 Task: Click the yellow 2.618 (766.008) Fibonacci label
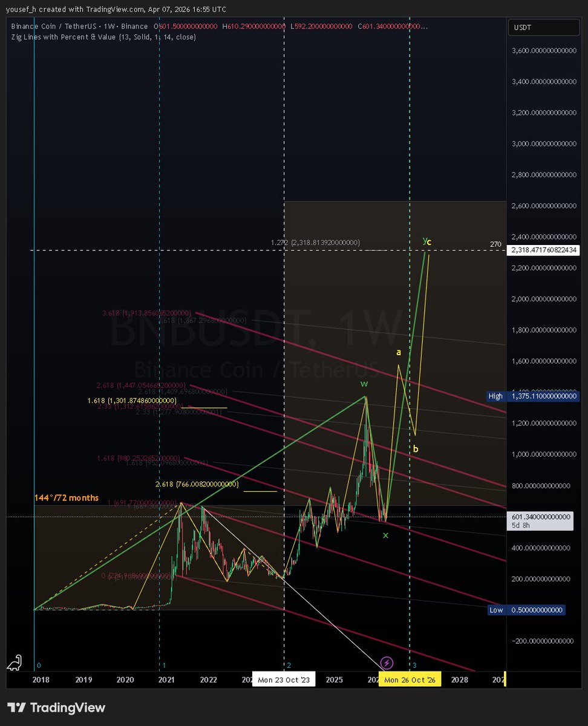coord(198,484)
